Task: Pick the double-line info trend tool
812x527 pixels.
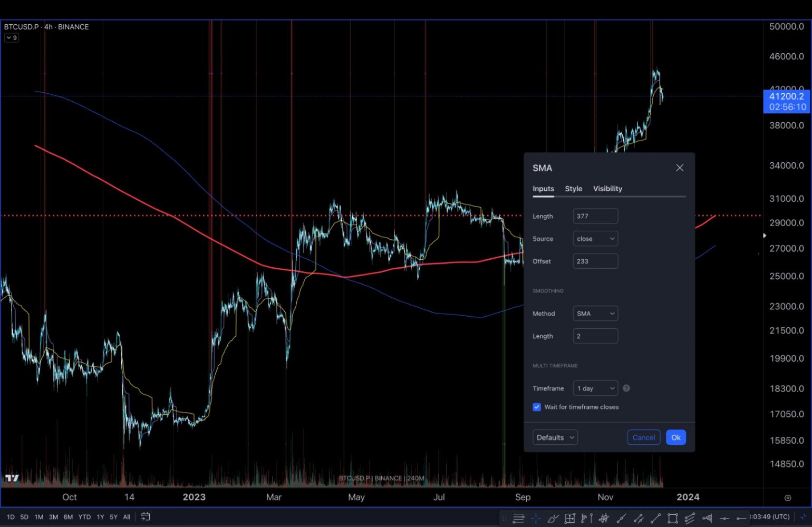Action: pos(639,518)
